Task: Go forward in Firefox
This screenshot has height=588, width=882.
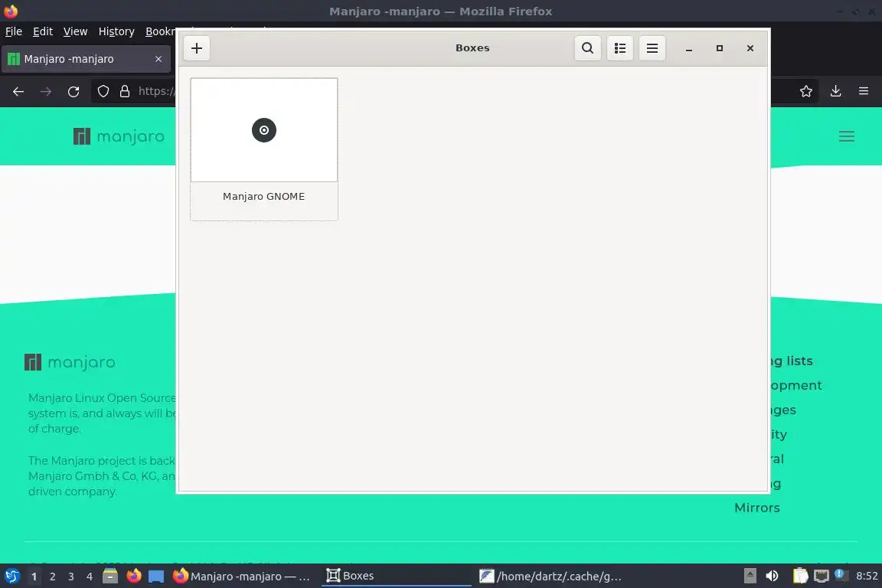Action: [46, 91]
